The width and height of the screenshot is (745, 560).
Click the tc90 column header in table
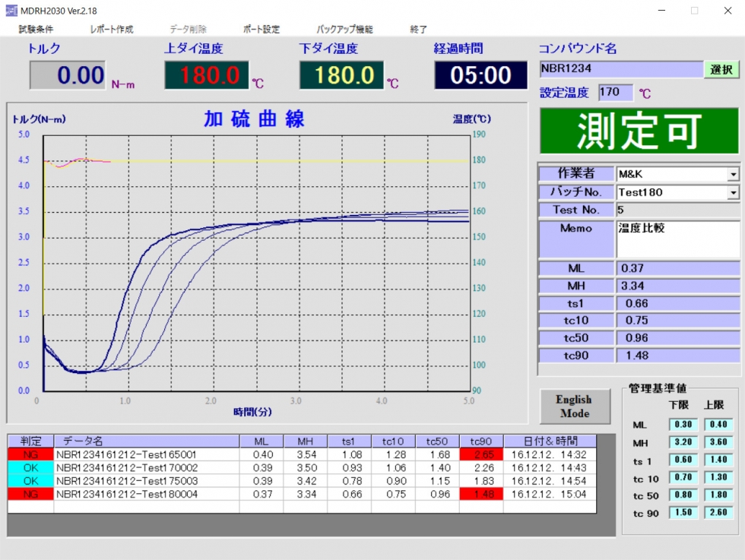[482, 441]
